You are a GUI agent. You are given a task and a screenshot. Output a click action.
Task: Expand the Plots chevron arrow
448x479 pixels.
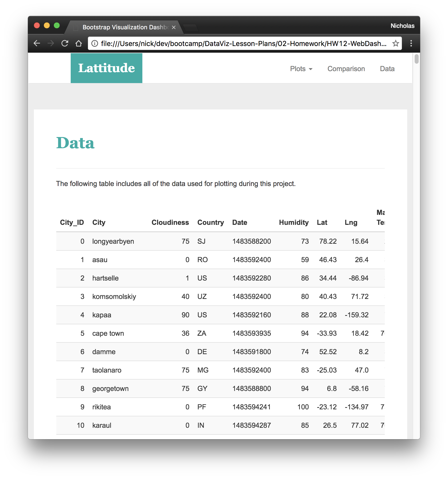(x=311, y=69)
